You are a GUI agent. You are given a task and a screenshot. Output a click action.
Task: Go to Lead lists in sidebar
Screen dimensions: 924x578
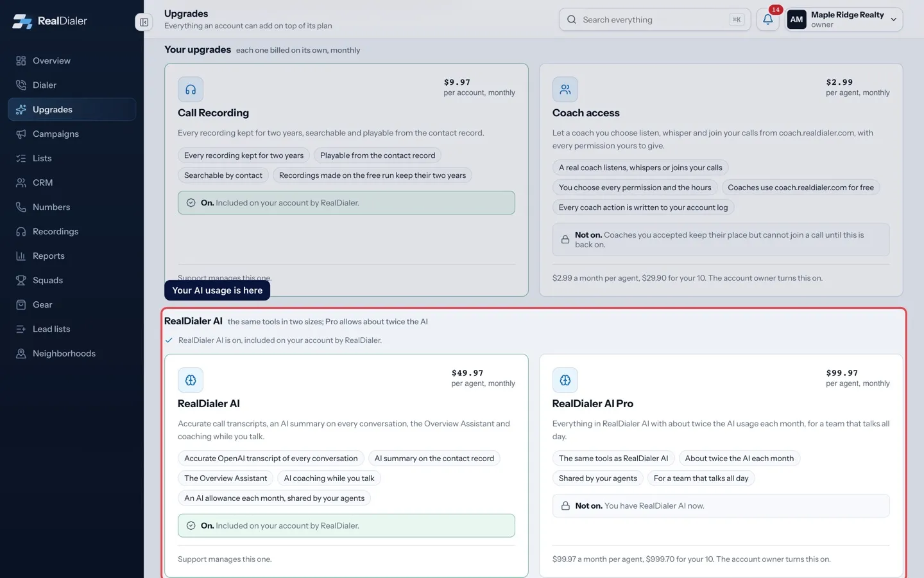click(x=72, y=329)
